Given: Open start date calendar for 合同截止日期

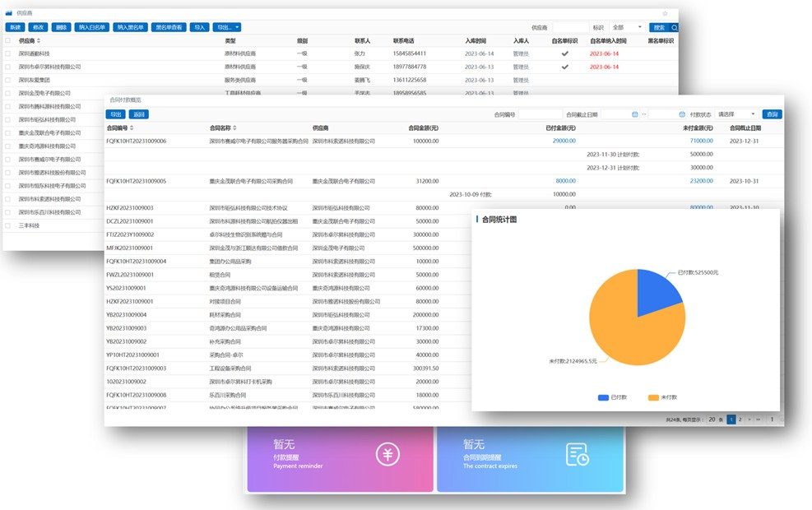Looking at the screenshot, I should tap(635, 114).
